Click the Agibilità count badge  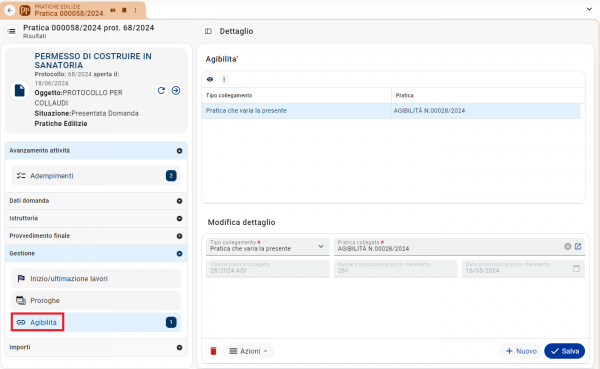coord(171,322)
